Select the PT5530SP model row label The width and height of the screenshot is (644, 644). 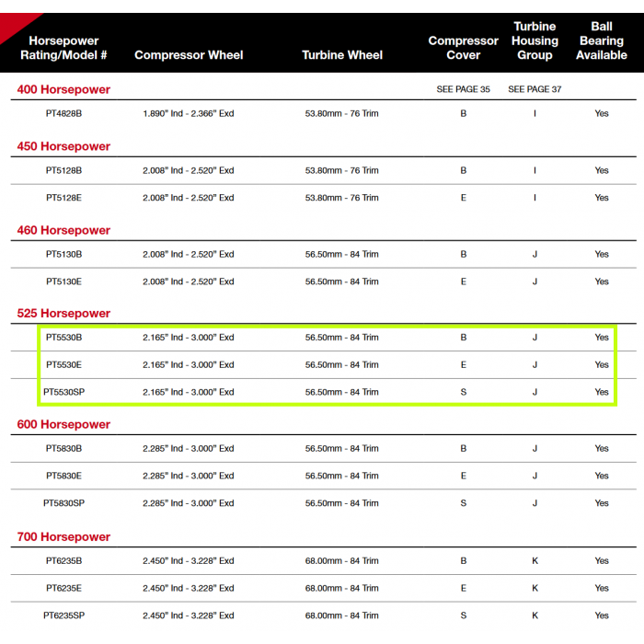click(63, 392)
